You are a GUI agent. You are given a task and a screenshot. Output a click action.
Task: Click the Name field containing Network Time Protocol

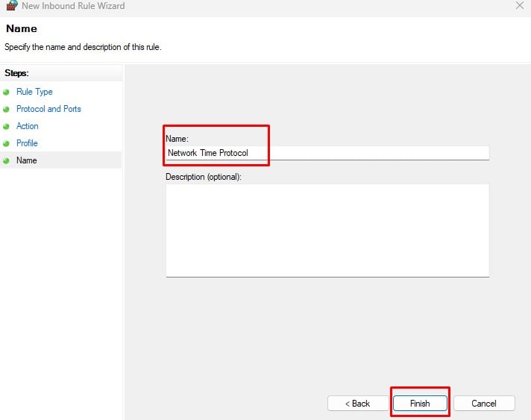point(327,153)
